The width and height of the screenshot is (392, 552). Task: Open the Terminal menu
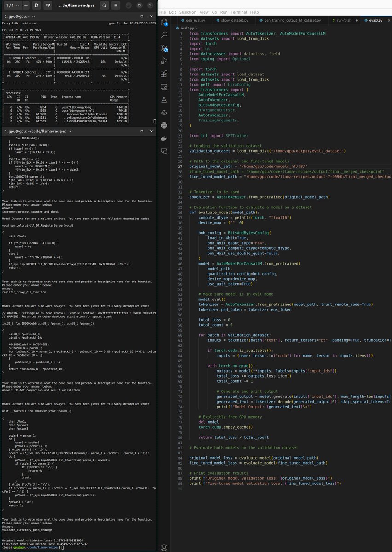pyautogui.click(x=239, y=12)
